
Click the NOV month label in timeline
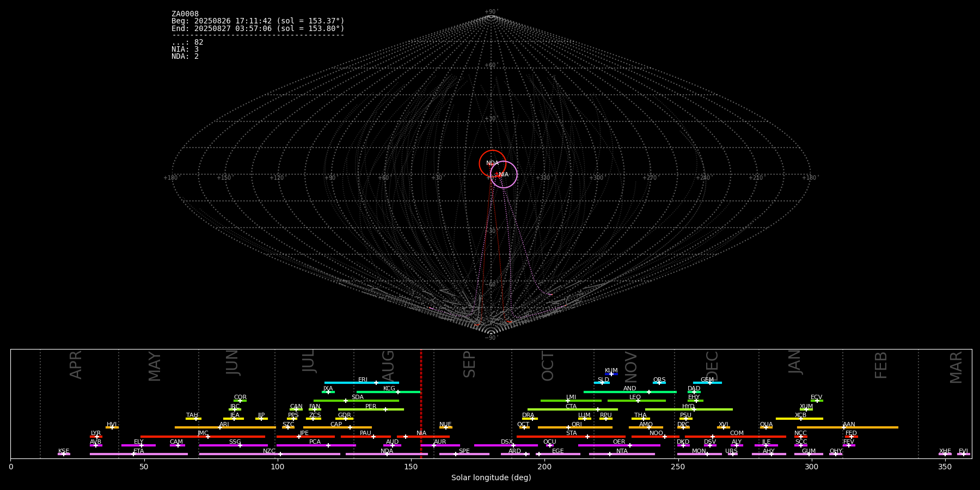[630, 366]
